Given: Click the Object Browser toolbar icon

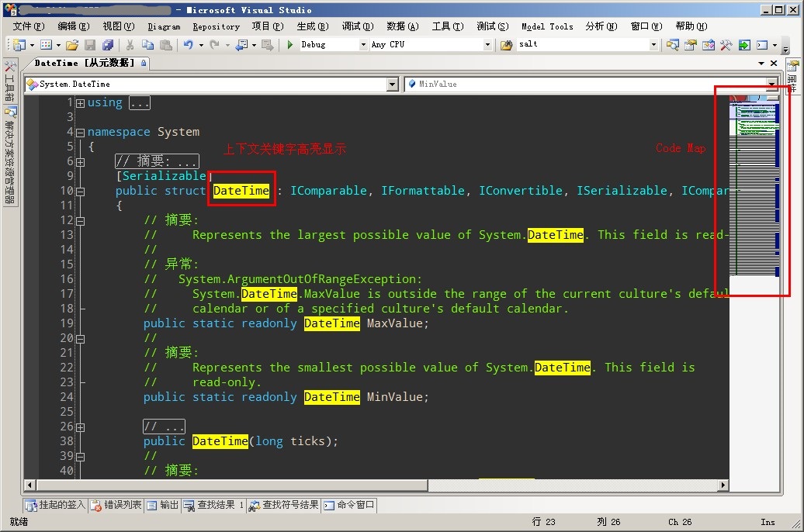Looking at the screenshot, I should pyautogui.click(x=709, y=45).
